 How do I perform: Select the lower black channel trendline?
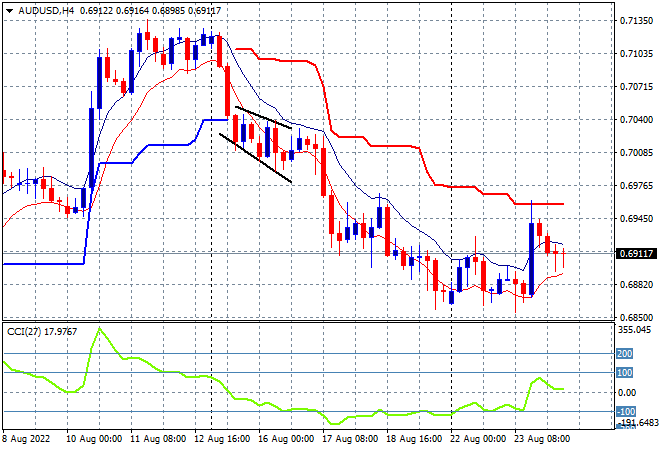tap(255, 158)
